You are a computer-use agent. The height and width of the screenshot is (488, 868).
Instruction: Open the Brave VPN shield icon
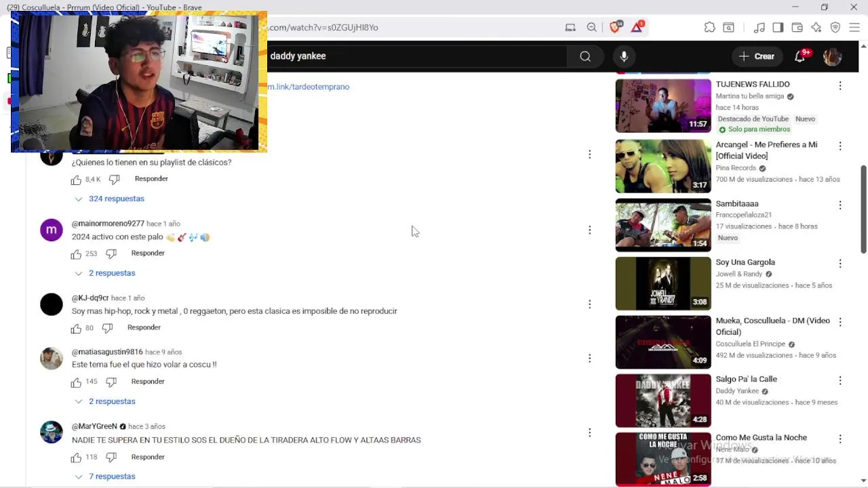click(835, 27)
